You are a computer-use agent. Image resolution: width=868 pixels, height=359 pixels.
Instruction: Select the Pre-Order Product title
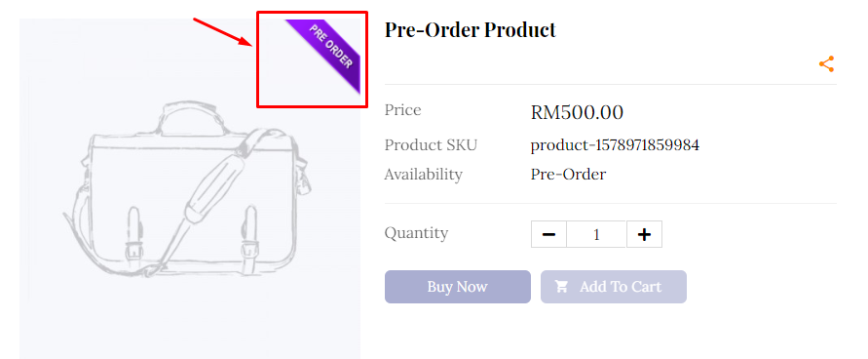pyautogui.click(x=470, y=30)
